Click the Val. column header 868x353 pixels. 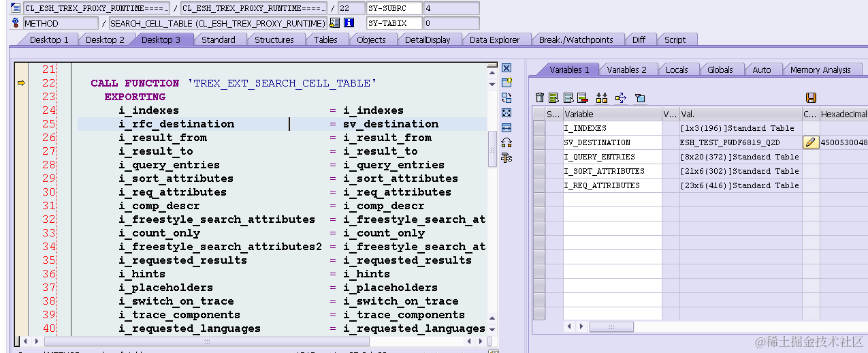(740, 114)
